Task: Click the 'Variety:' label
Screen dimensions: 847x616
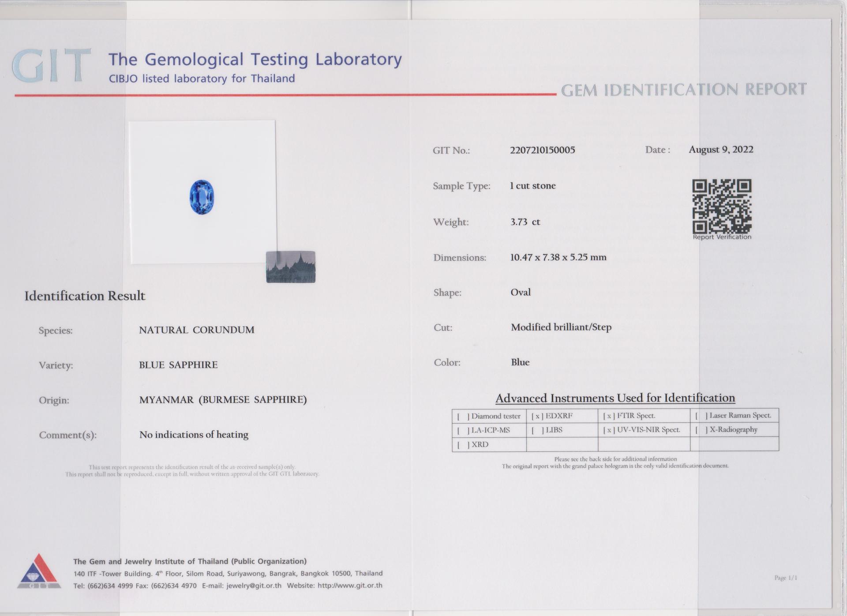Action: coord(56,365)
